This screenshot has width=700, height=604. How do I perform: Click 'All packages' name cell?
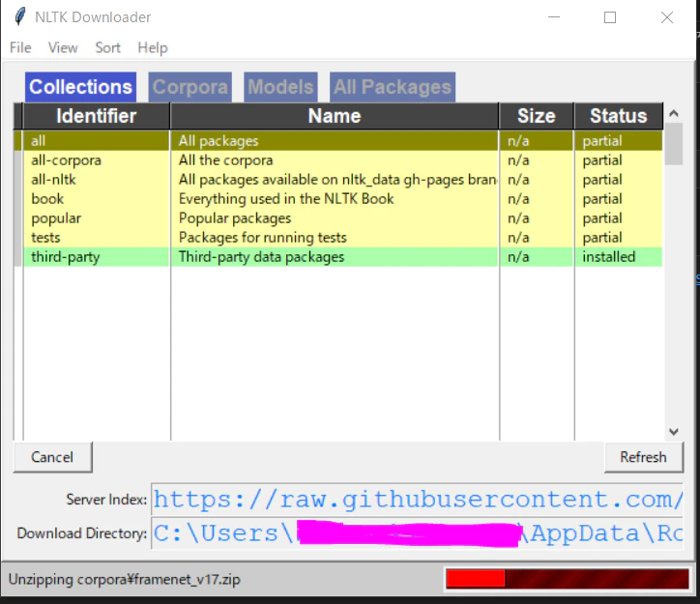[335, 141]
